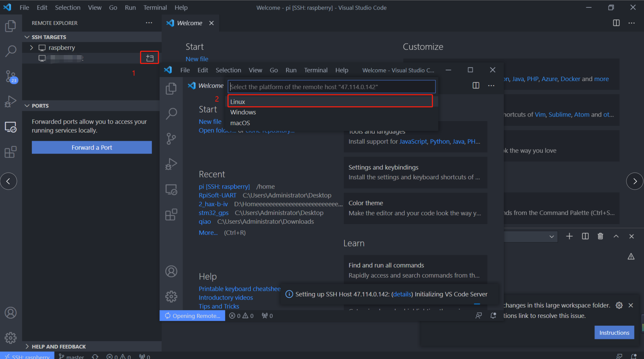Open Accounts in the outer activity bar

[11, 313]
